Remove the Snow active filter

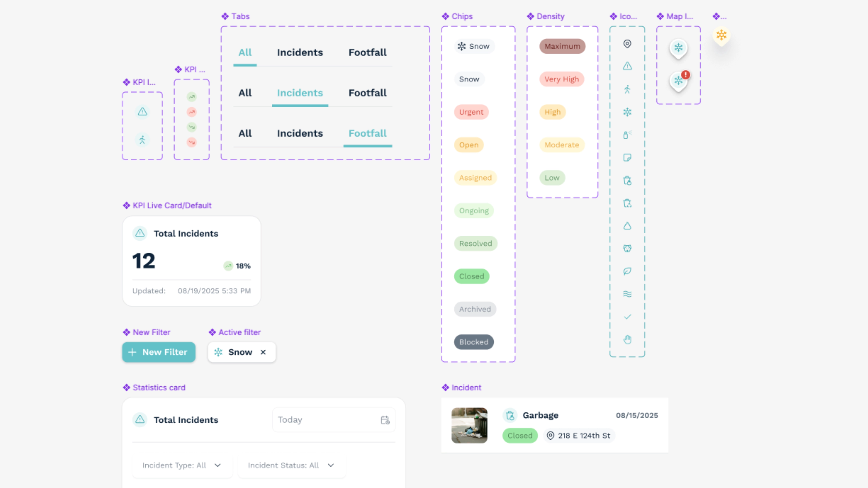click(x=263, y=352)
